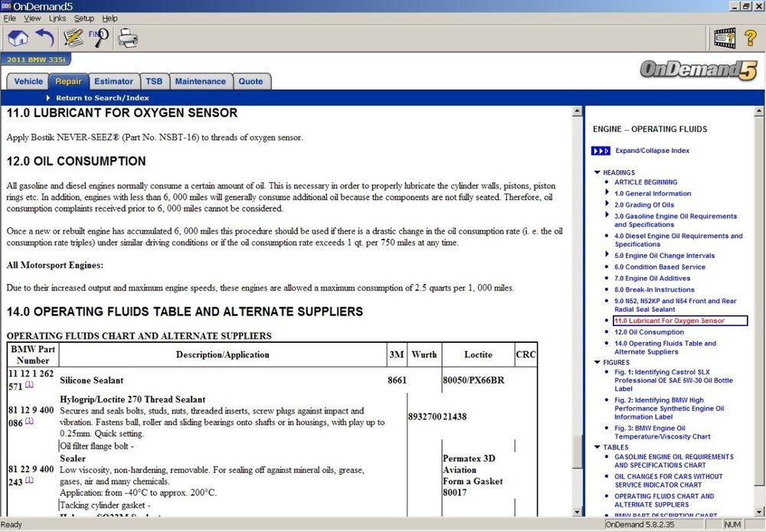Go to 12.0 Oil Consumption link

(x=649, y=332)
